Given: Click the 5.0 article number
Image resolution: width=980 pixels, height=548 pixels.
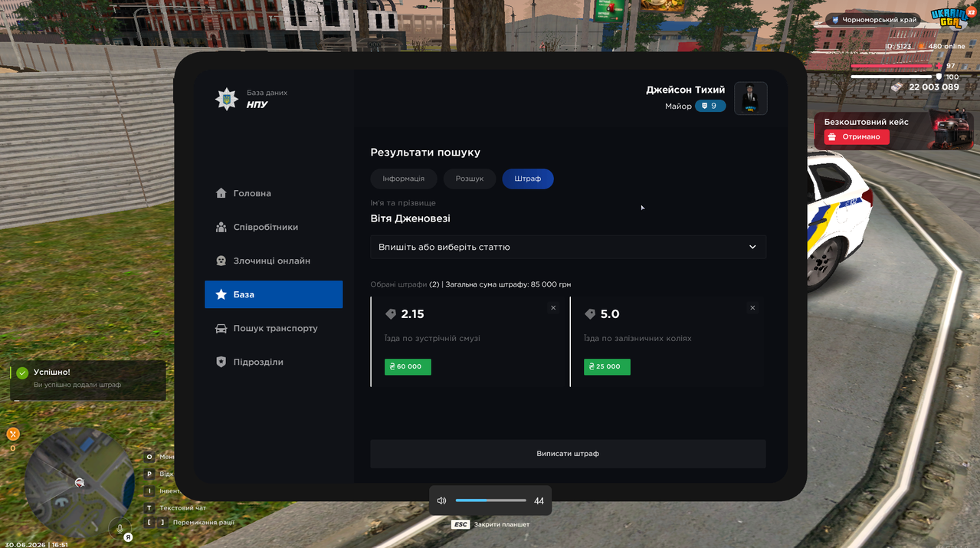Looking at the screenshot, I should pyautogui.click(x=610, y=314).
